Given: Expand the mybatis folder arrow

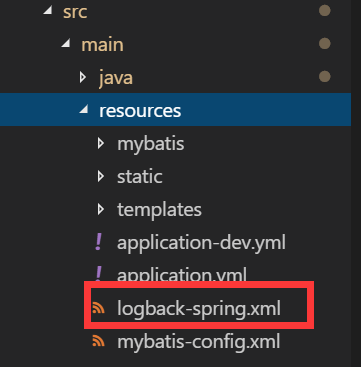Looking at the screenshot, I should (x=101, y=144).
